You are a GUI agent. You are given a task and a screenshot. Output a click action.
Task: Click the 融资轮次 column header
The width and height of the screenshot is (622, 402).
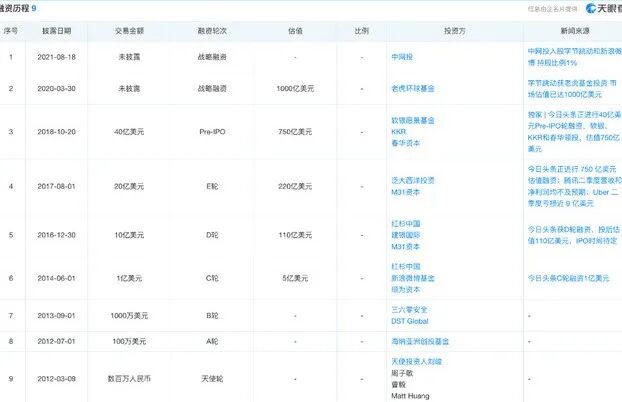pyautogui.click(x=212, y=31)
